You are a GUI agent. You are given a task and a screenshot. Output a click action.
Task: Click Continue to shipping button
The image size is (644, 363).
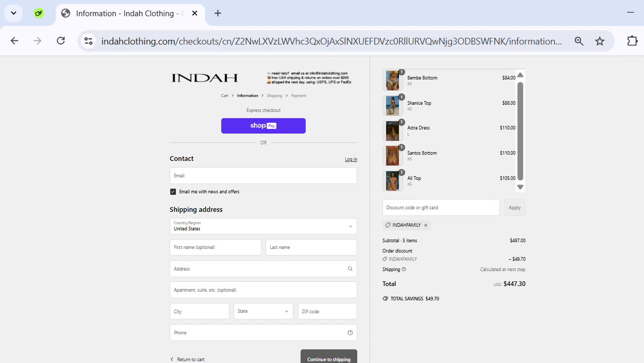[329, 357]
